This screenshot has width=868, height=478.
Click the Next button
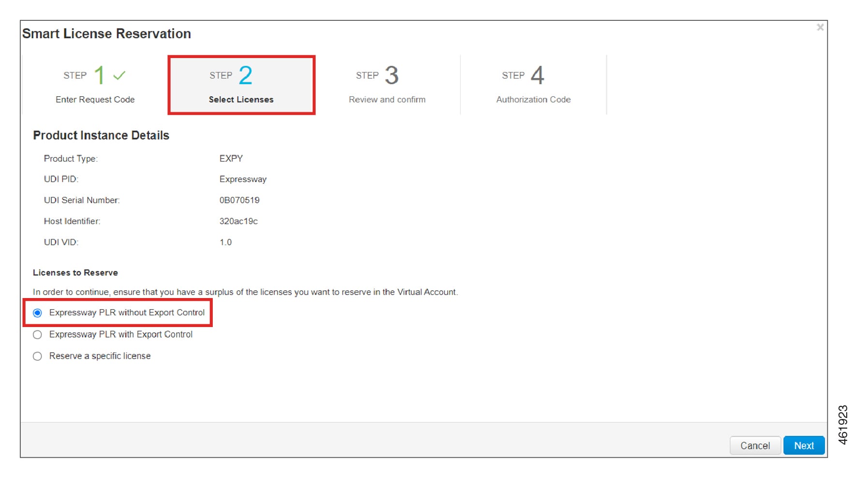(804, 446)
